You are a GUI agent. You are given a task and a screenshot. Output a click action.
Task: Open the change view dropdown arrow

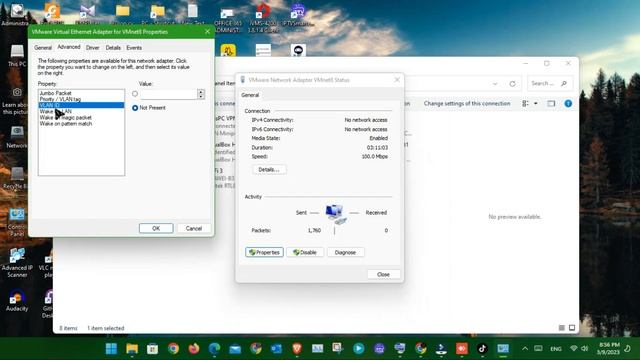coord(536,104)
